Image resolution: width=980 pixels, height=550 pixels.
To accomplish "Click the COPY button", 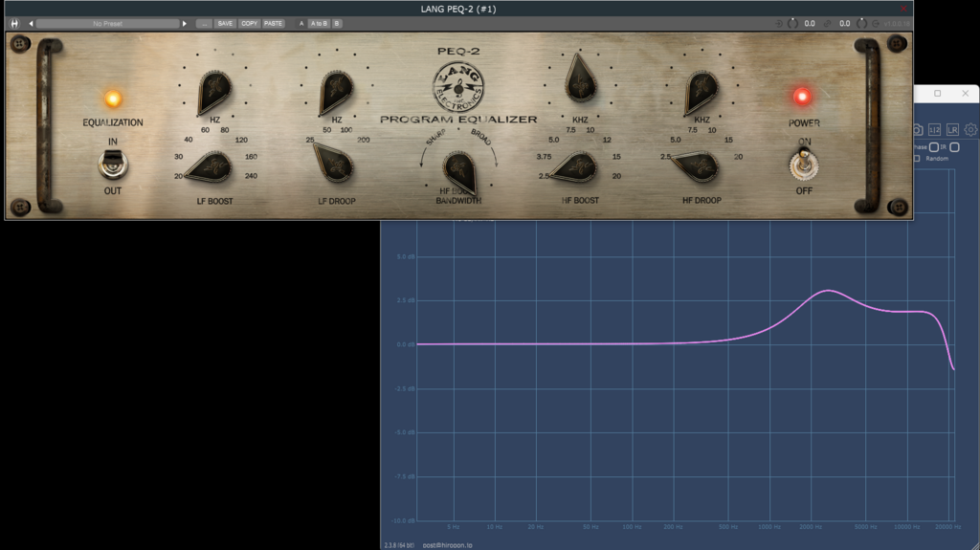I will click(250, 24).
